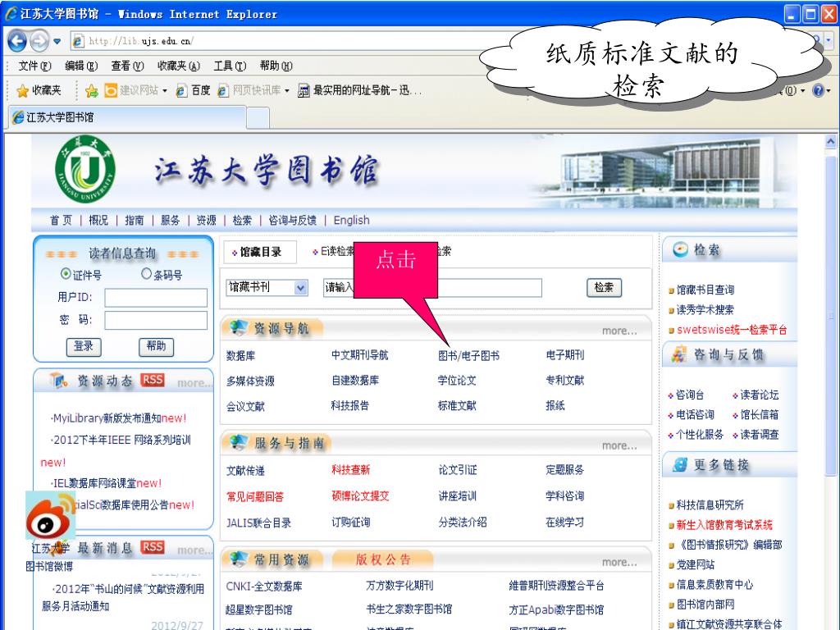Click the blue help question-mark icon

pyautogui.click(x=818, y=90)
